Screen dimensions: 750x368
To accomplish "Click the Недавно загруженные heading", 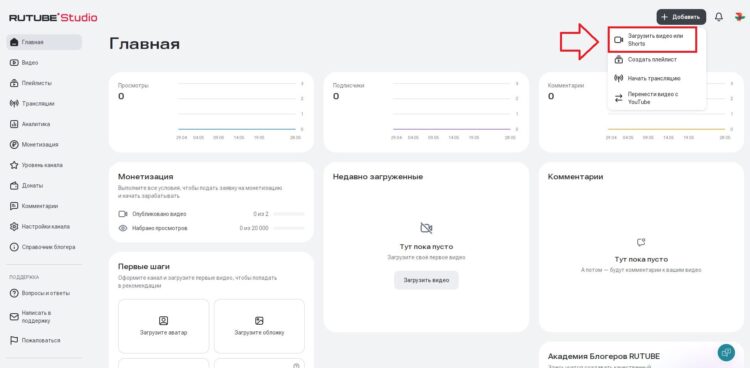I will tap(378, 177).
